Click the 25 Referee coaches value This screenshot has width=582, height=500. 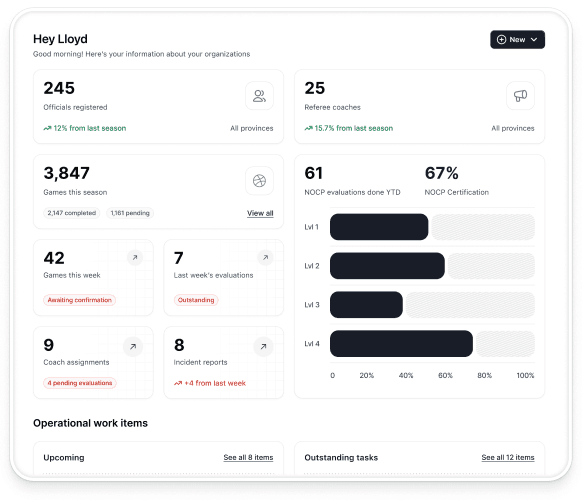coord(315,88)
